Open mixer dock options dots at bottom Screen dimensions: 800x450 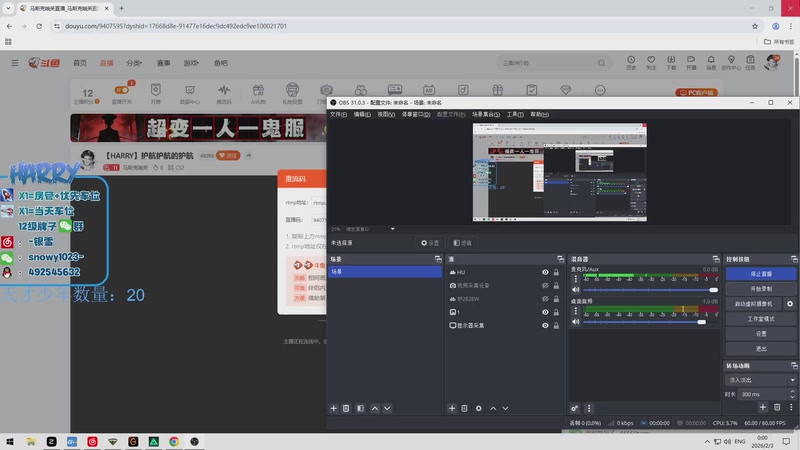pyautogui.click(x=589, y=408)
